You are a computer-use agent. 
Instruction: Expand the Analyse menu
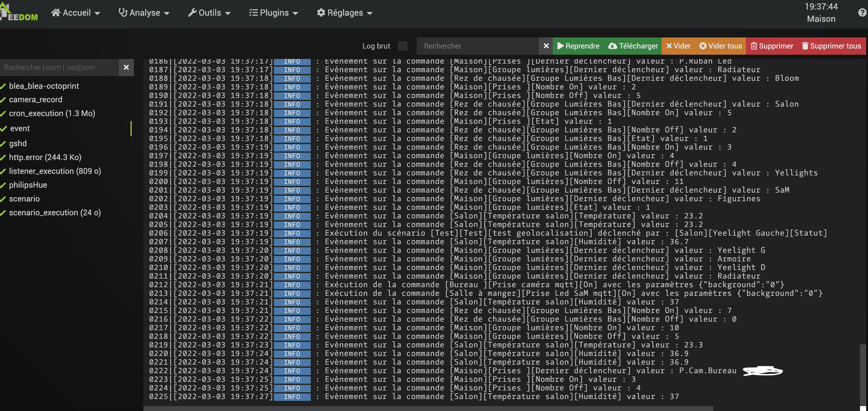[x=144, y=13]
